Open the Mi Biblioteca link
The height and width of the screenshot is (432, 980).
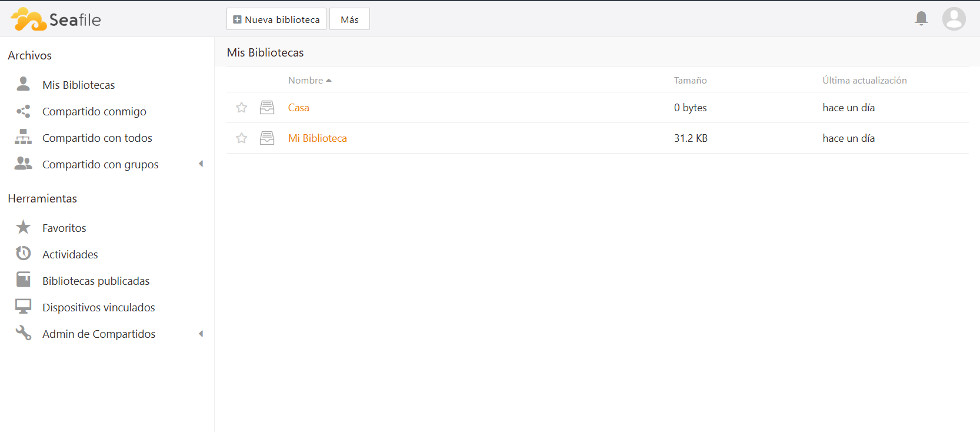click(x=318, y=138)
